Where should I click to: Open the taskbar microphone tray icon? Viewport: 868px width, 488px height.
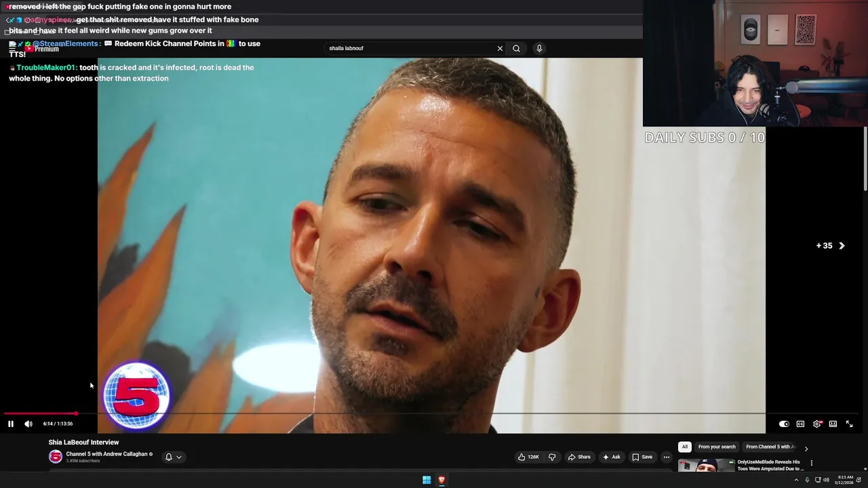807,480
